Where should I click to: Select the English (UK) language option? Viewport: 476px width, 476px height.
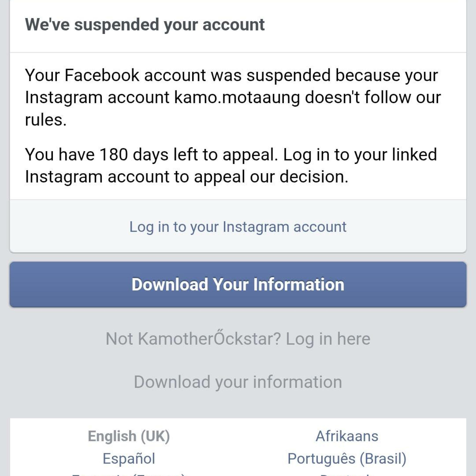coord(129,436)
